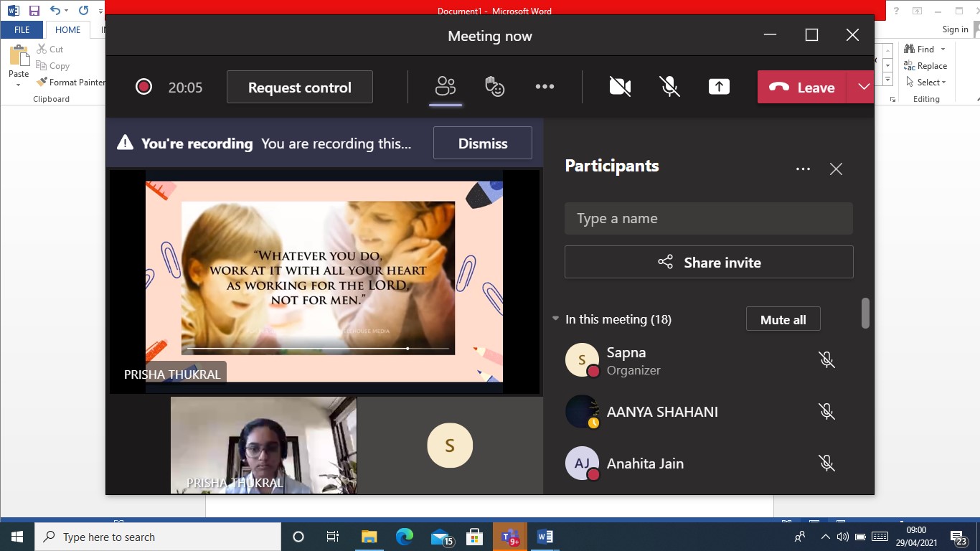
Task: Open the Undo history dropdown arrow in Word
Action: tap(67, 10)
